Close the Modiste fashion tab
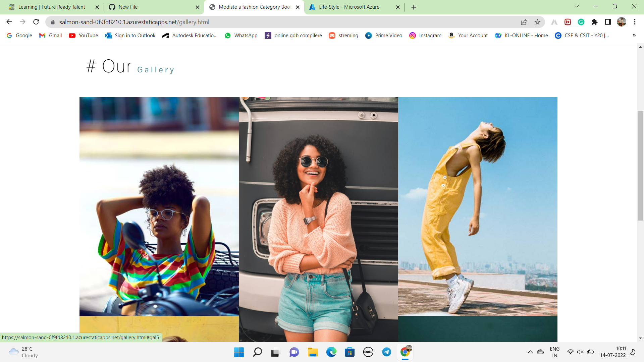Image resolution: width=644 pixels, height=362 pixels. click(298, 7)
